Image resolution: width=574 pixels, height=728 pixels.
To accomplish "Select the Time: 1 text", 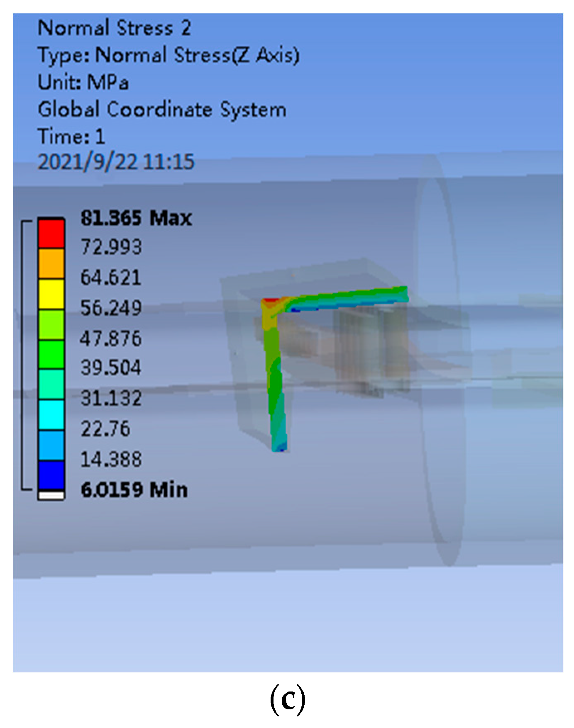I will [x=71, y=136].
